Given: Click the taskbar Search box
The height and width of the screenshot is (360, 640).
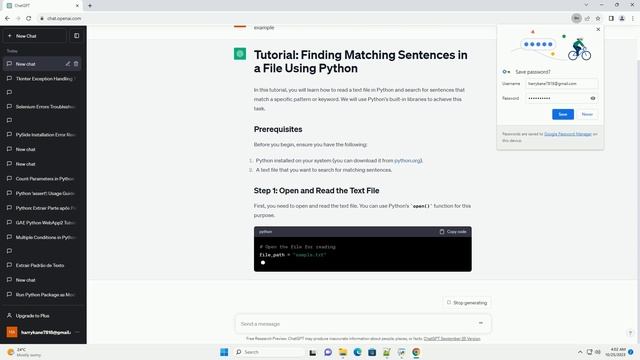Looking at the screenshot, I should 269,352.
